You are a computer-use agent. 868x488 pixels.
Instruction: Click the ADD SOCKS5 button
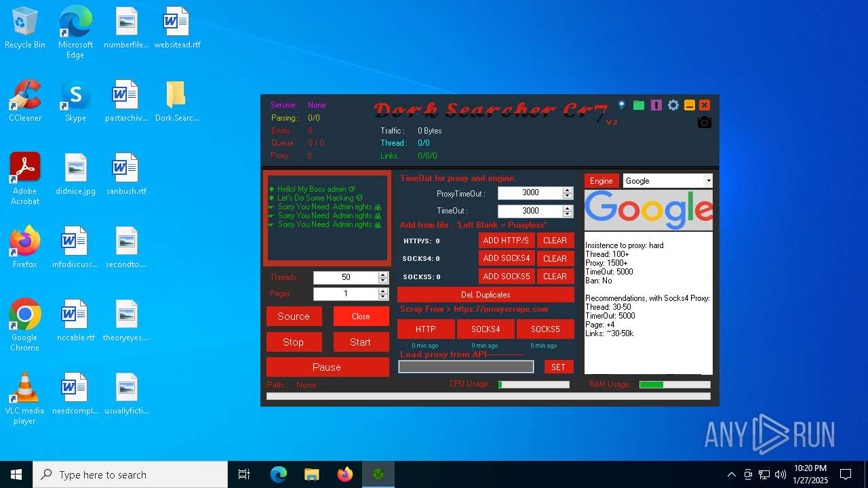pyautogui.click(x=507, y=277)
